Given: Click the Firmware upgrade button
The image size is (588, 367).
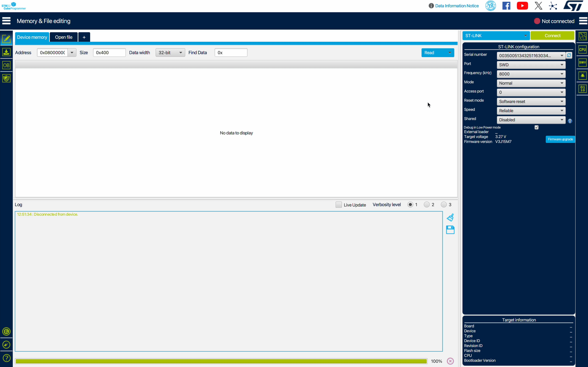Looking at the screenshot, I should [x=560, y=139].
